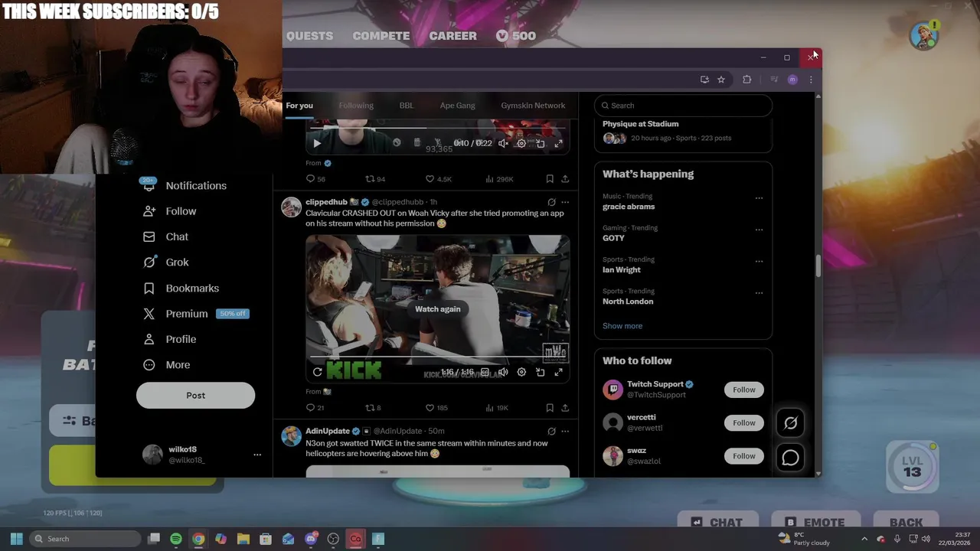Toggle captions on clippedhub video

[x=485, y=372]
